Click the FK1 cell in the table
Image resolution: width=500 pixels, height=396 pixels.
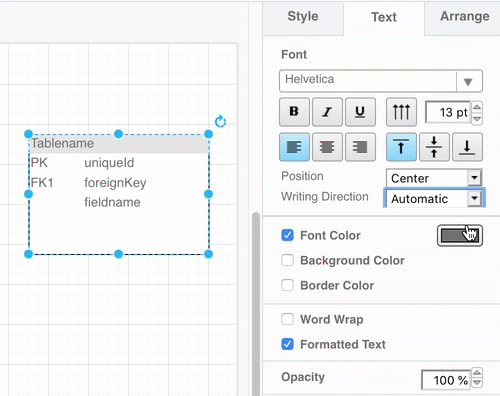pyautogui.click(x=42, y=183)
